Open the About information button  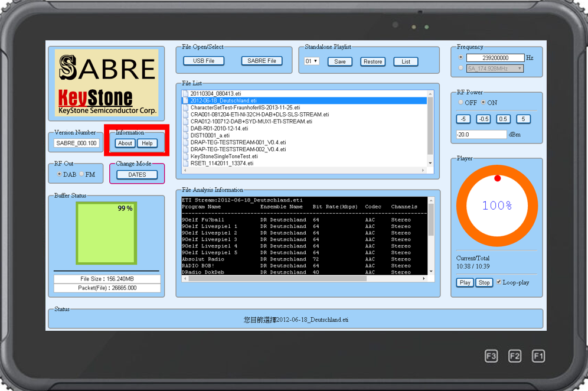pos(125,144)
